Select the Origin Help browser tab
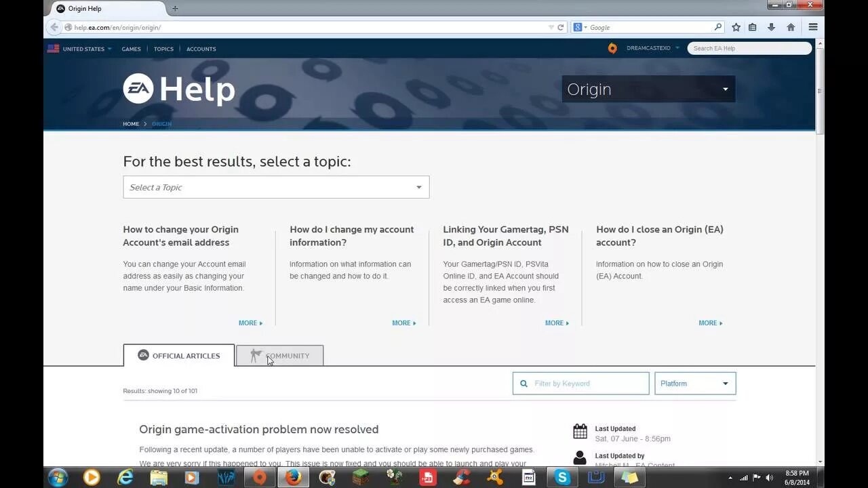This screenshot has height=488, width=868. 108,9
